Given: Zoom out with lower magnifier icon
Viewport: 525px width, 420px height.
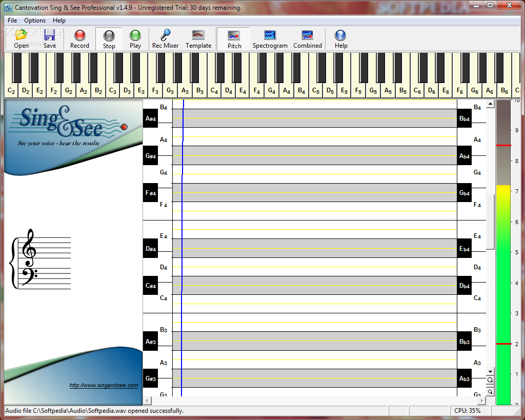Looking at the screenshot, I should [490, 391].
